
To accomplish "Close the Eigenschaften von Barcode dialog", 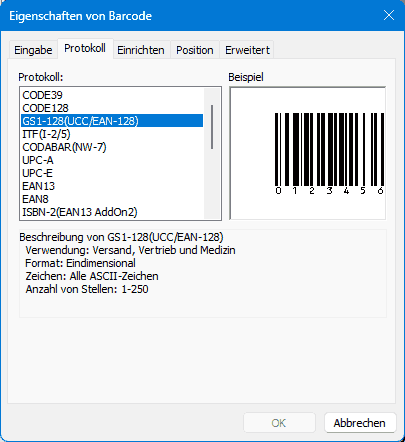I will pyautogui.click(x=389, y=15).
